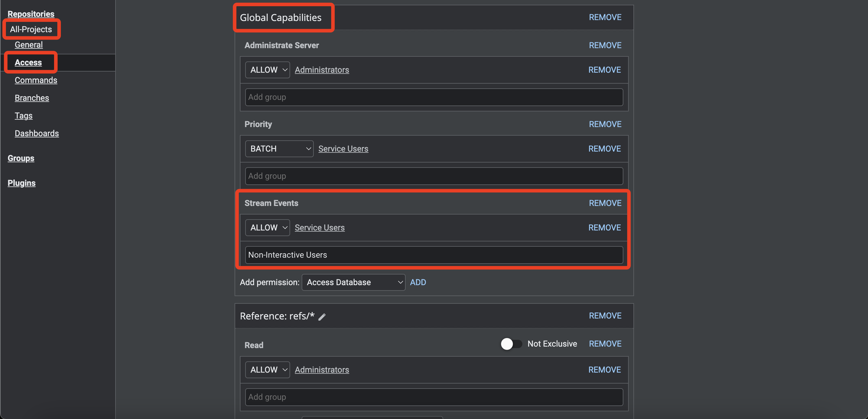Open ALLOW dropdown for Administrate Server Administrators

pos(267,70)
